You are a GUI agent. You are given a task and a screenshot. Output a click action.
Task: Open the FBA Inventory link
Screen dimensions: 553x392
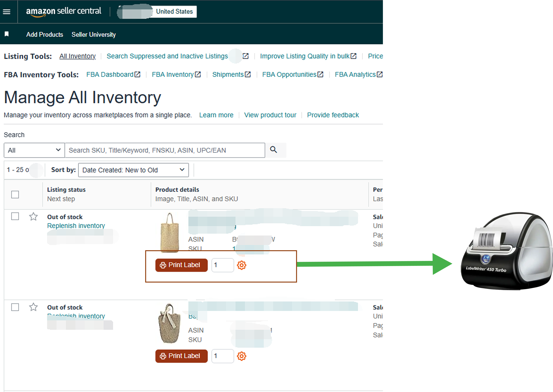click(x=173, y=74)
